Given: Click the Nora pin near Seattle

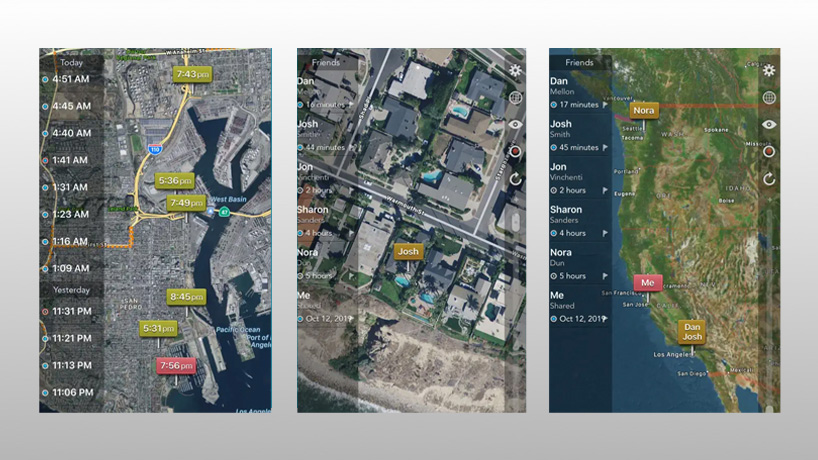Looking at the screenshot, I should [x=644, y=111].
